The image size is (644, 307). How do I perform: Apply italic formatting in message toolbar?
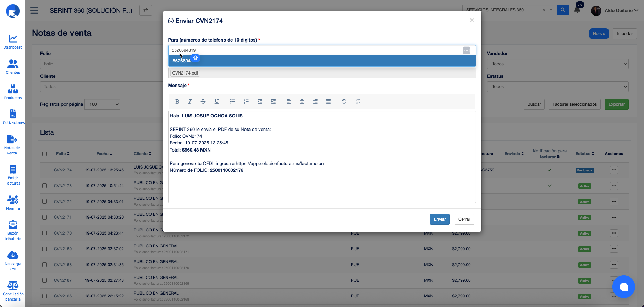[x=190, y=102]
